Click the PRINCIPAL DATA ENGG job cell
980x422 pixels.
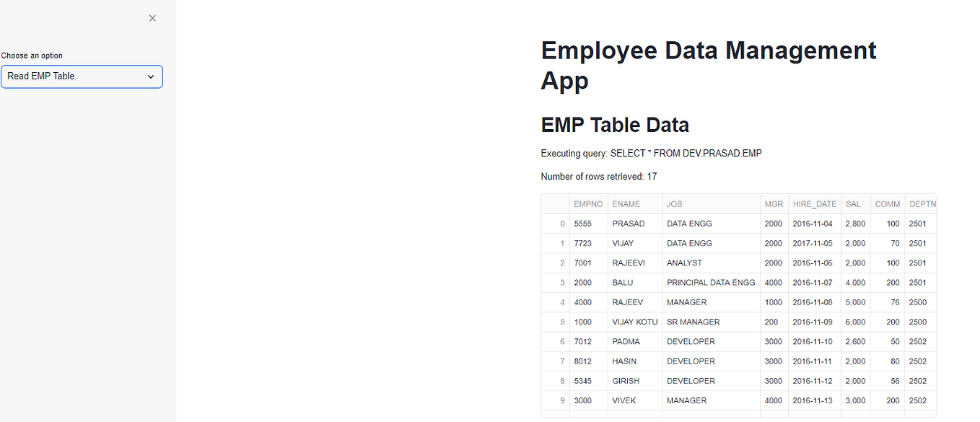(711, 282)
